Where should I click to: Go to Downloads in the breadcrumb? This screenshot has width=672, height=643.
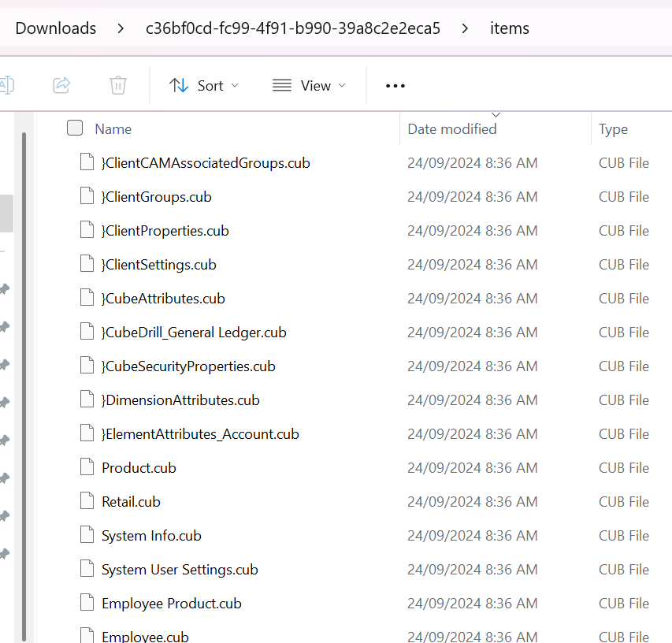[x=56, y=28]
